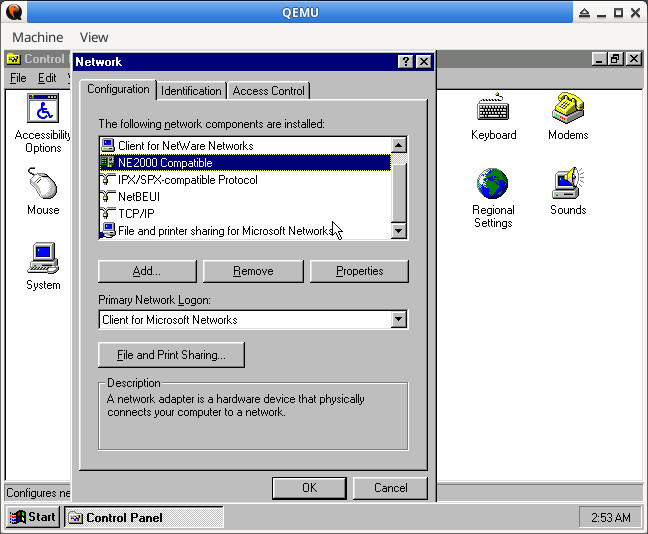This screenshot has width=648, height=534.
Task: Select the NE2000 Compatible list row
Action: 245,162
